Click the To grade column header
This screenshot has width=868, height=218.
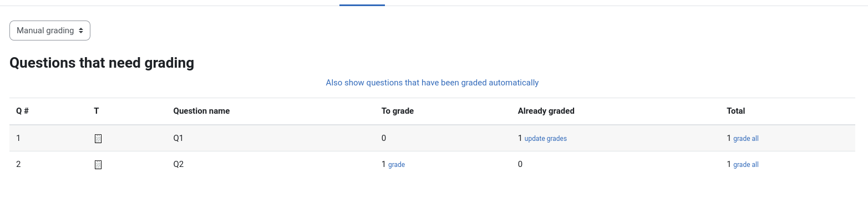[x=398, y=111]
